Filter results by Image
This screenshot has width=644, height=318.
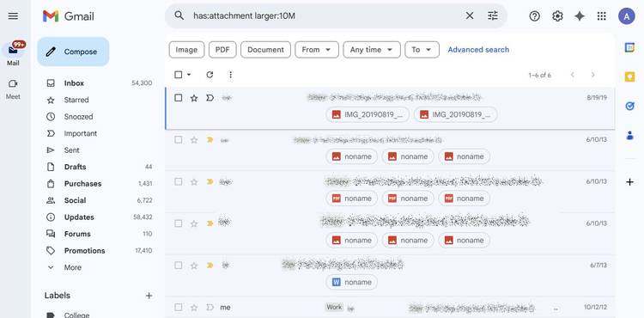click(186, 50)
